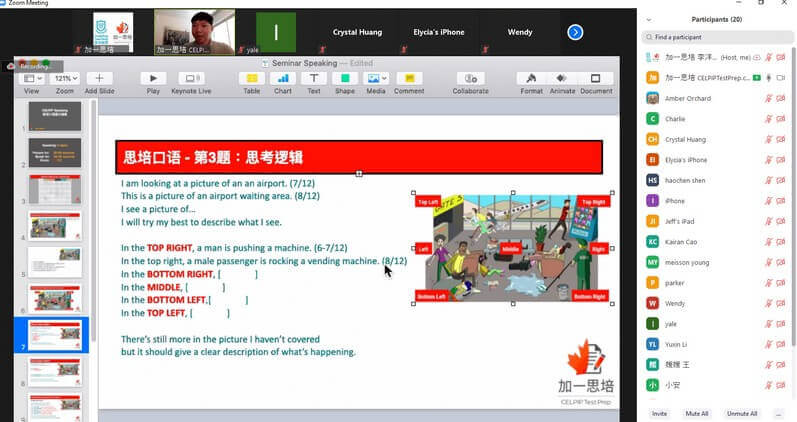Collapse the Participants panel chevron
Screen dimensions: 797x422
[x=650, y=19]
